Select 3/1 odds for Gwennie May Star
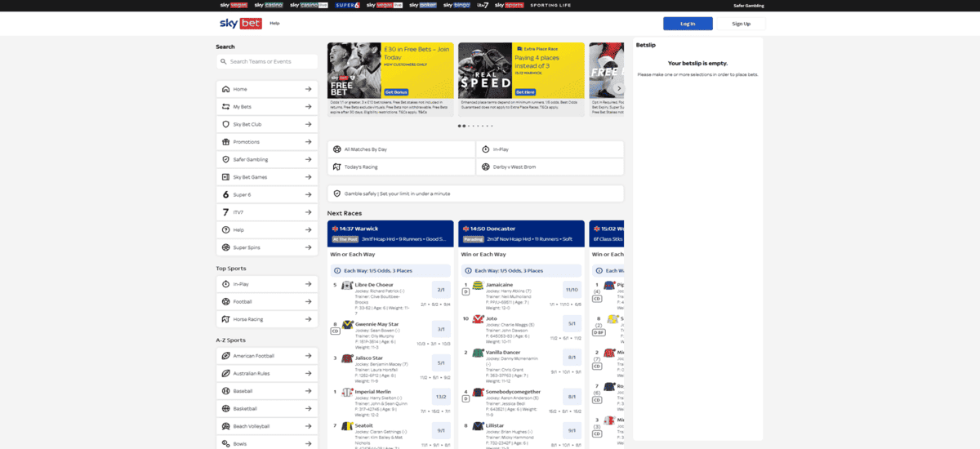The image size is (980, 449). 441,329
